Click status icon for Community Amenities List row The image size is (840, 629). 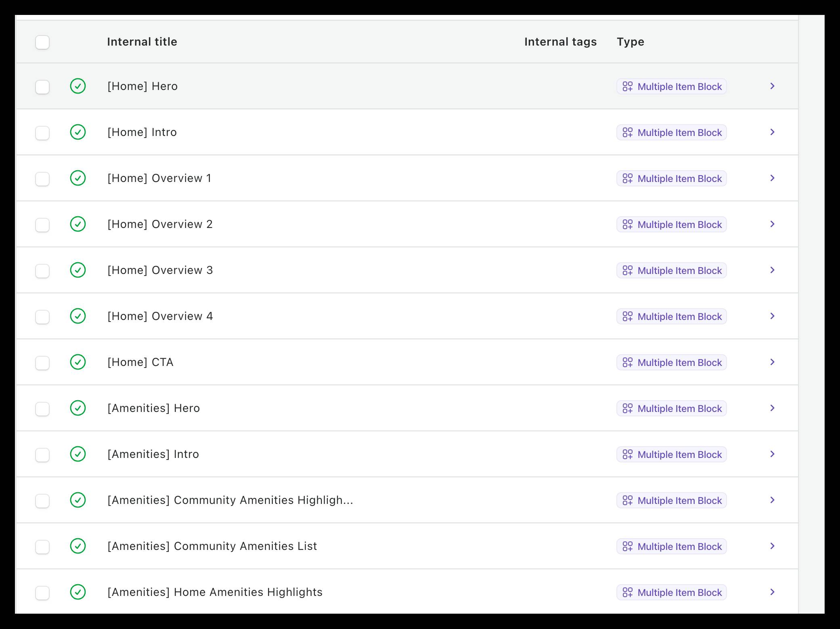point(78,546)
